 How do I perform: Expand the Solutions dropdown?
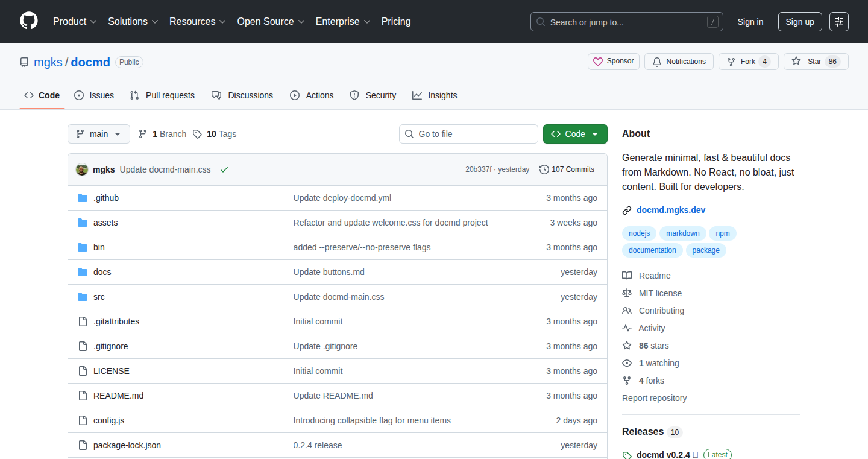pyautogui.click(x=133, y=22)
